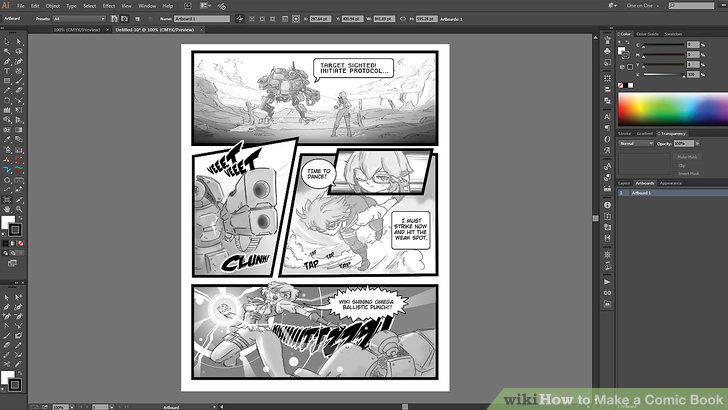Open the OpenType panel icon in dock
Viewport: 728px width, 410px height.
(607, 139)
